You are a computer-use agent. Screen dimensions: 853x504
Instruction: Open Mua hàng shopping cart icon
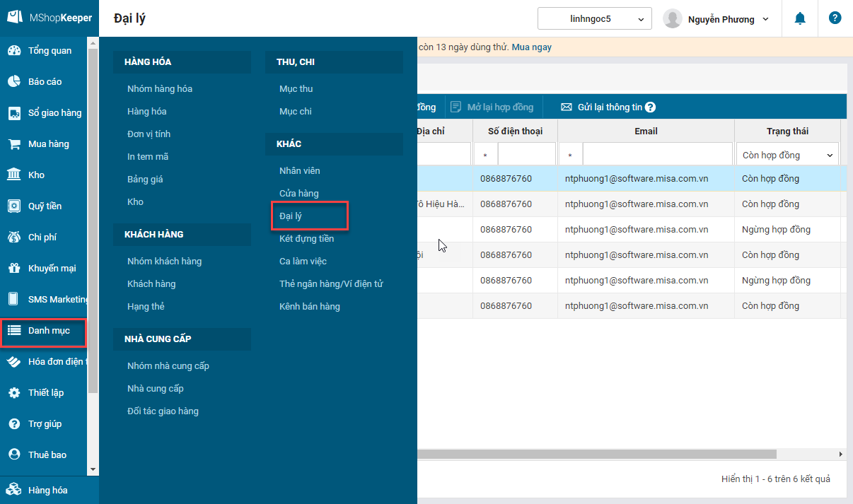click(13, 144)
